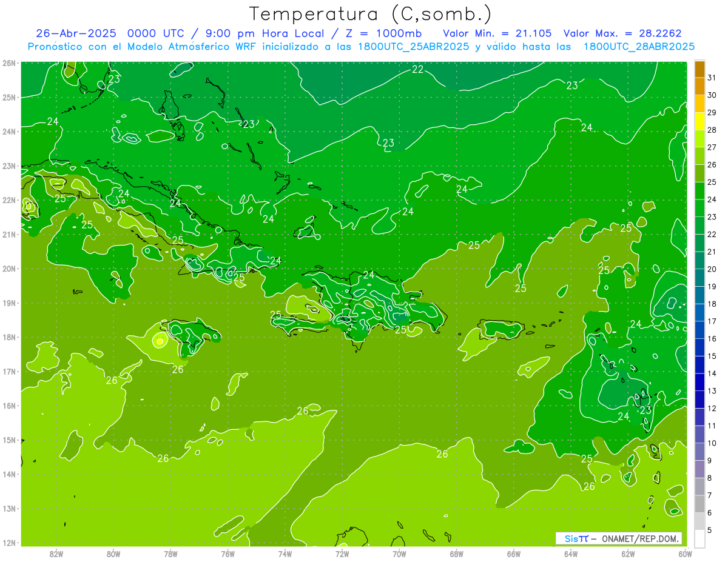Pick the teal swatch between 19 and 20
The image size is (728, 562).
pyautogui.click(x=699, y=278)
